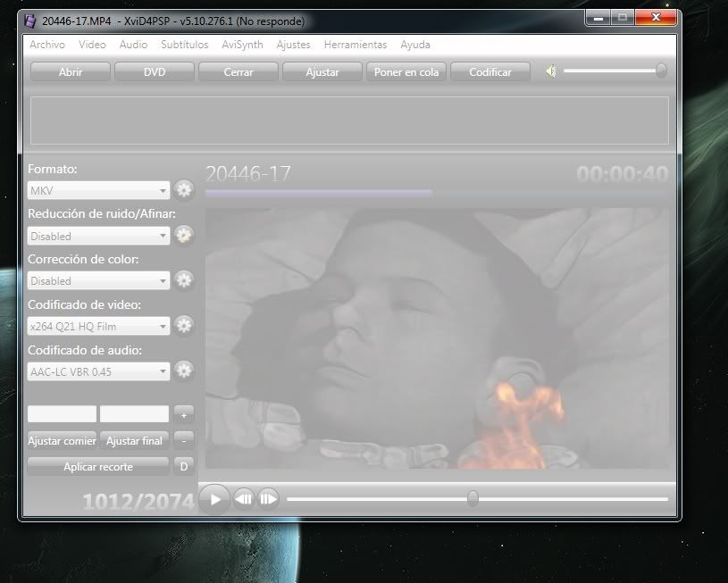Screen dimensions: 728x583
Task: Open the AviSynth menu
Action: pyautogui.click(x=242, y=45)
